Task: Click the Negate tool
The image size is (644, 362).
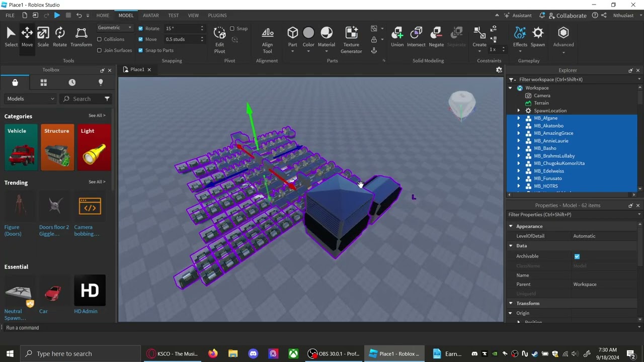Action: pyautogui.click(x=436, y=37)
